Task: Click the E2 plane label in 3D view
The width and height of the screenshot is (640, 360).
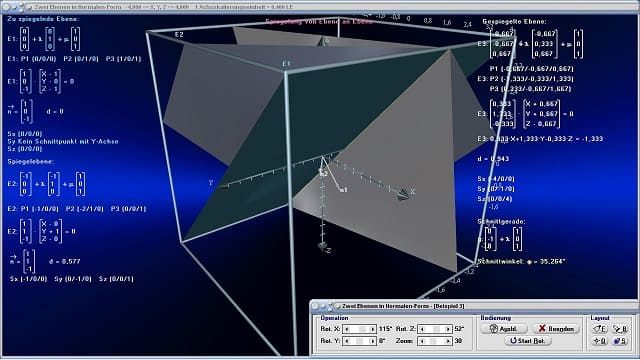Action: 179,35
